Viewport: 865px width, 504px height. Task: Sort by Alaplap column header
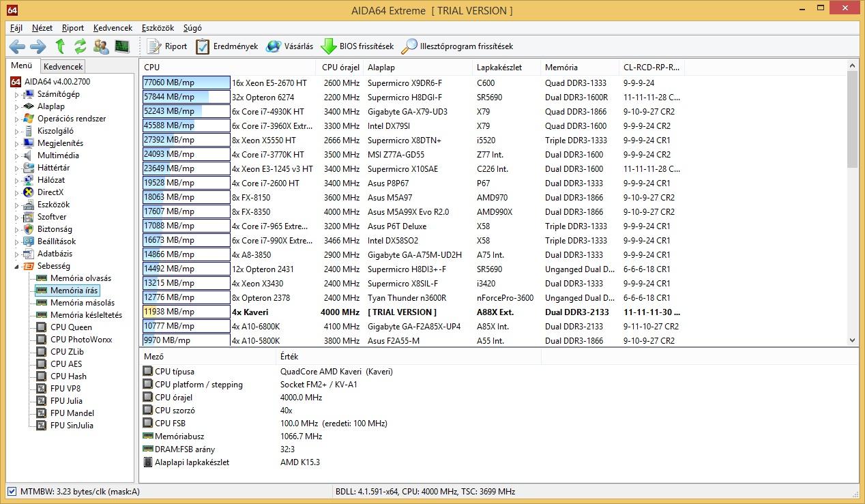click(417, 67)
